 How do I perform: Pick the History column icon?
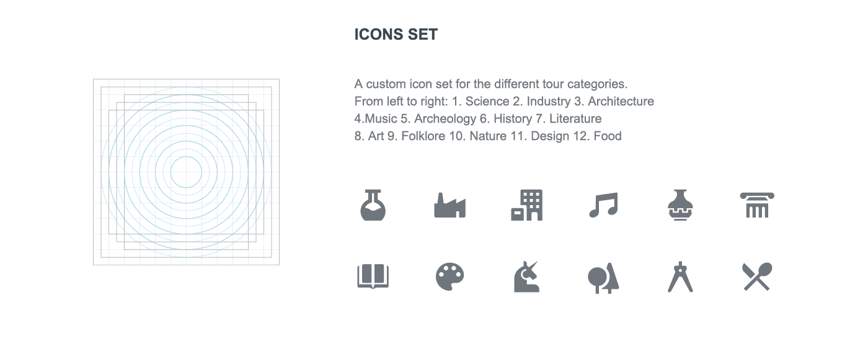coord(757,205)
